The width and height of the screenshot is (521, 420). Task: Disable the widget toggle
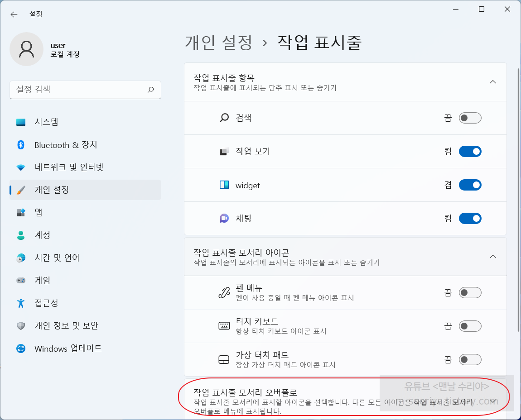[x=470, y=185]
